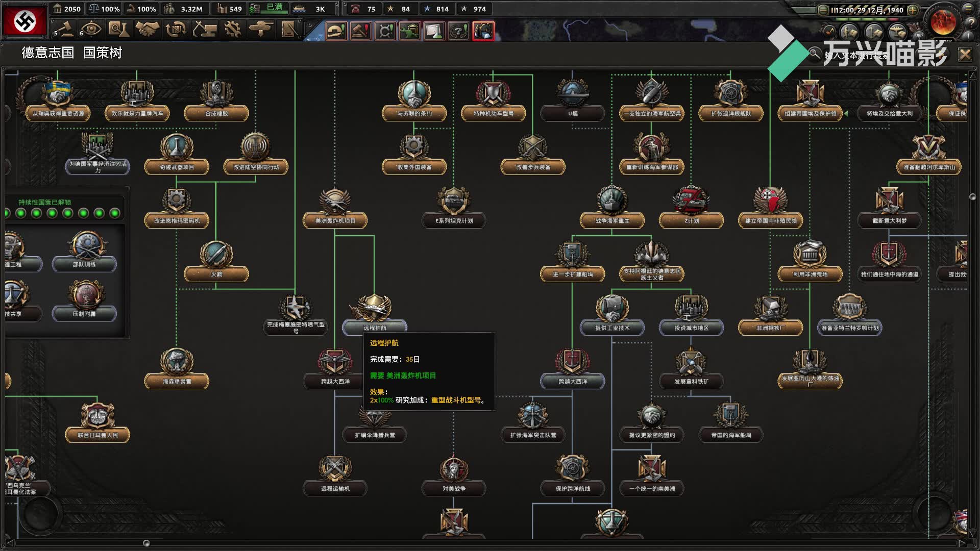Image resolution: width=980 pixels, height=551 pixels.
Task: Select the 改进恩格玛密码机 focus
Action: pos(177,208)
